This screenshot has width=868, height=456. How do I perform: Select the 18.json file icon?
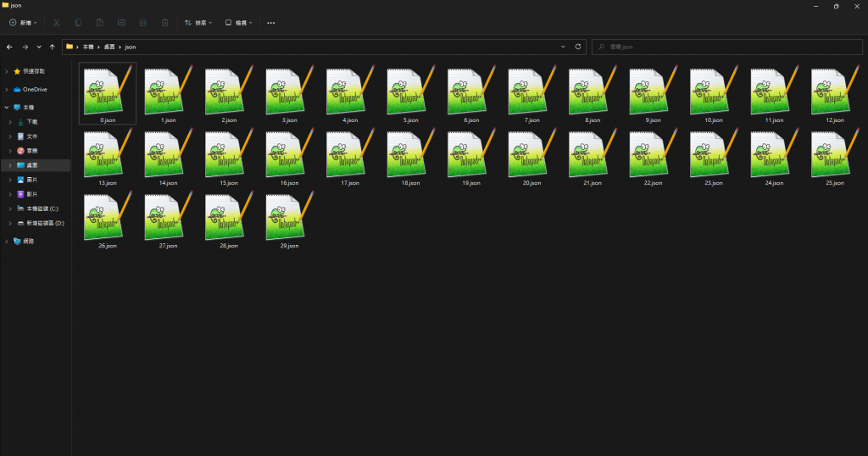[x=411, y=153]
